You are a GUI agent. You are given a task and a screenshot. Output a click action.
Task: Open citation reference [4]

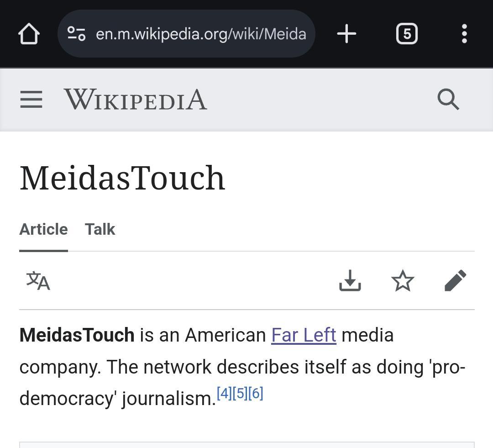click(225, 393)
